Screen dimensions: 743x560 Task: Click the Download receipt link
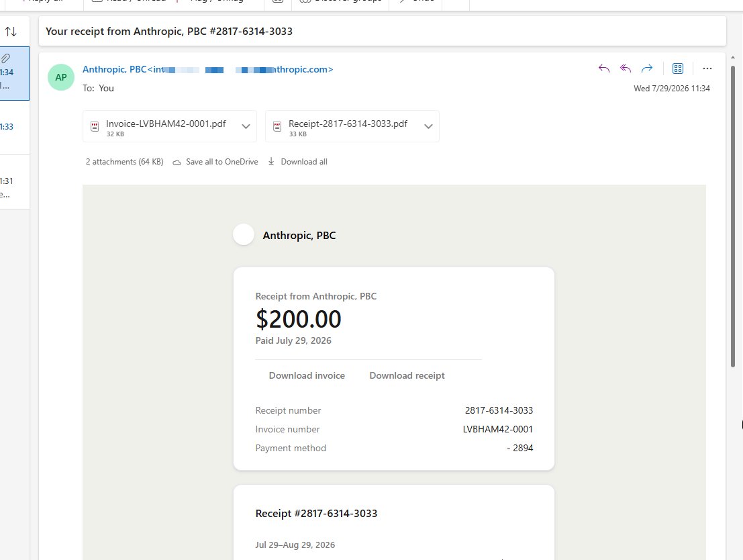point(407,375)
